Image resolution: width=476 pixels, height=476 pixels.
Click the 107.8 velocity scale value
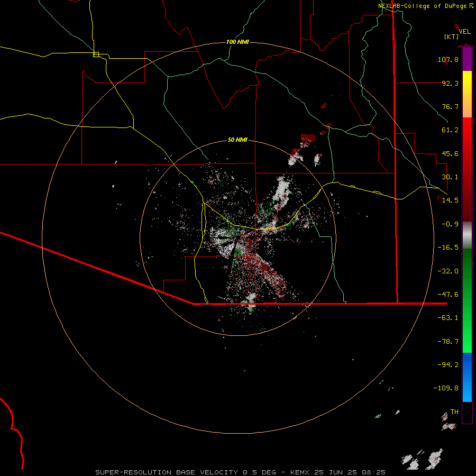448,59
